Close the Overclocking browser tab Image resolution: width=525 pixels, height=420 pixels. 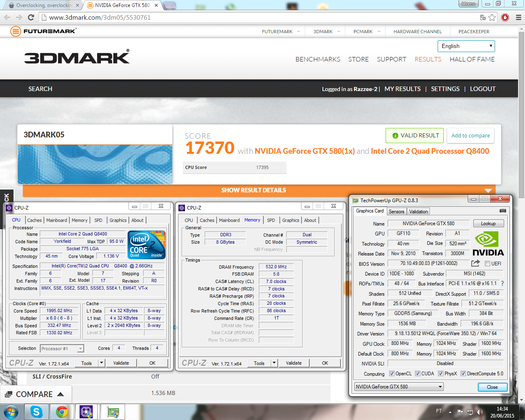tap(77, 5)
